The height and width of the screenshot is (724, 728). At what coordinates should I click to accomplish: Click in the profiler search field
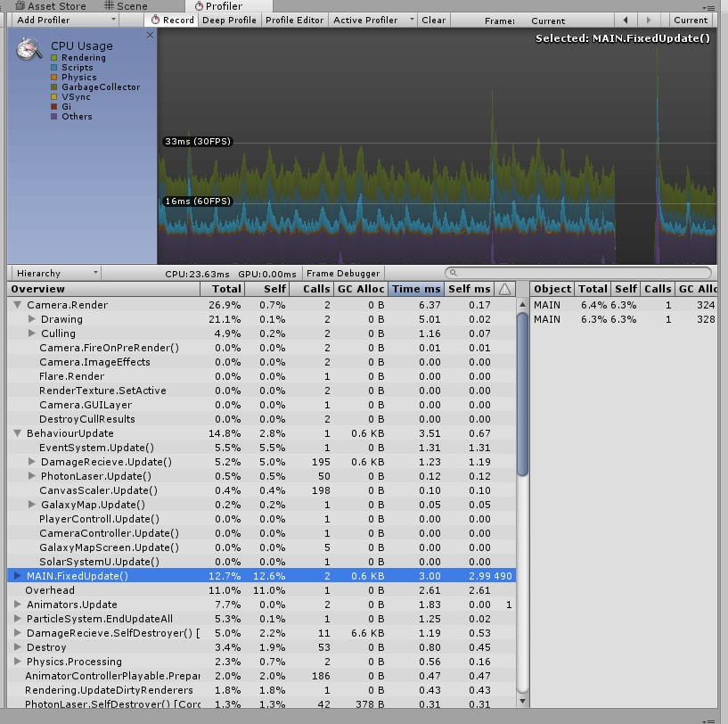pos(578,273)
